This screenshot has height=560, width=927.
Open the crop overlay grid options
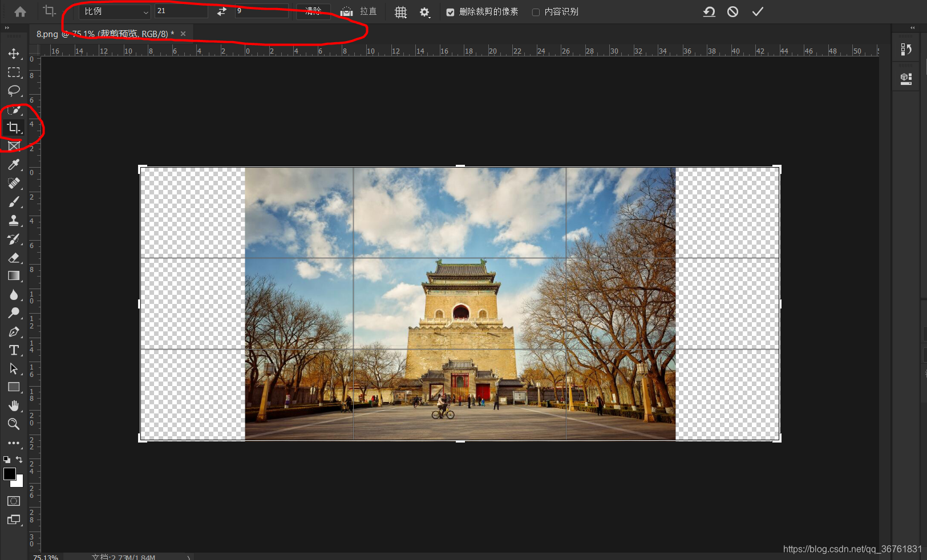coord(401,12)
